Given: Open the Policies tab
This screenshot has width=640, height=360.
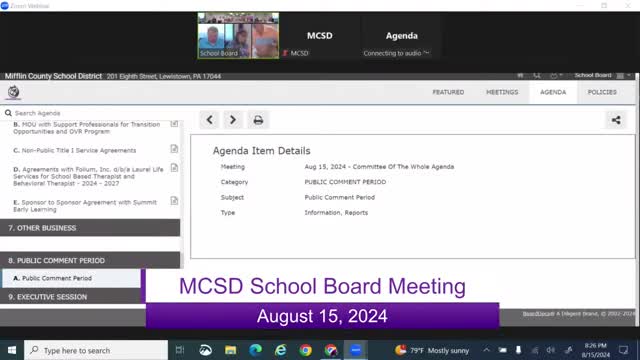Looking at the screenshot, I should [x=602, y=92].
